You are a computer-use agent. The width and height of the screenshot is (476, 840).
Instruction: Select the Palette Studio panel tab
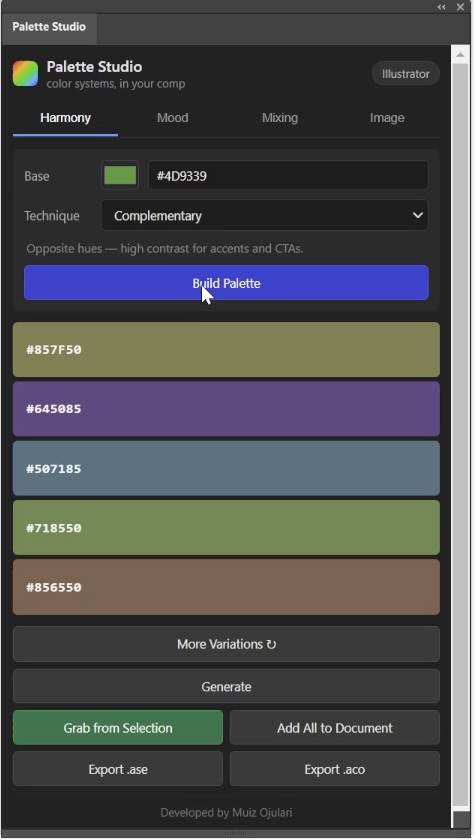49,27
